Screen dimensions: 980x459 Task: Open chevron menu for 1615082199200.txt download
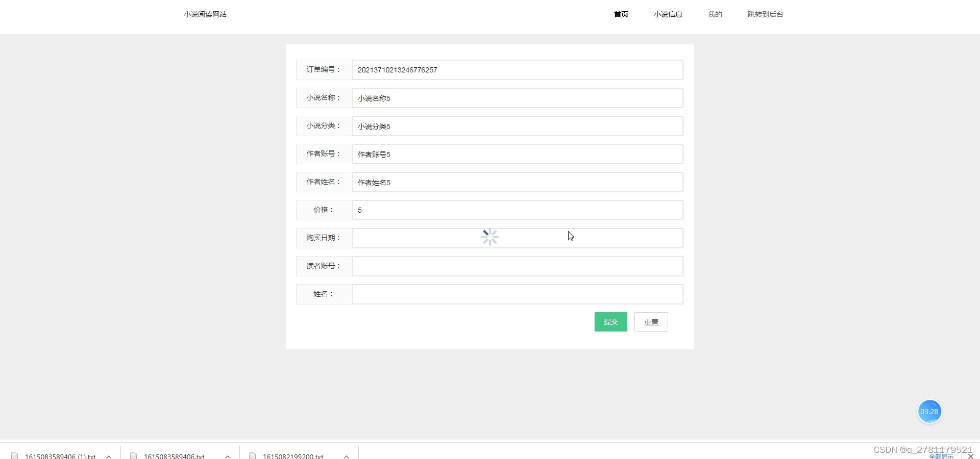[347, 456]
